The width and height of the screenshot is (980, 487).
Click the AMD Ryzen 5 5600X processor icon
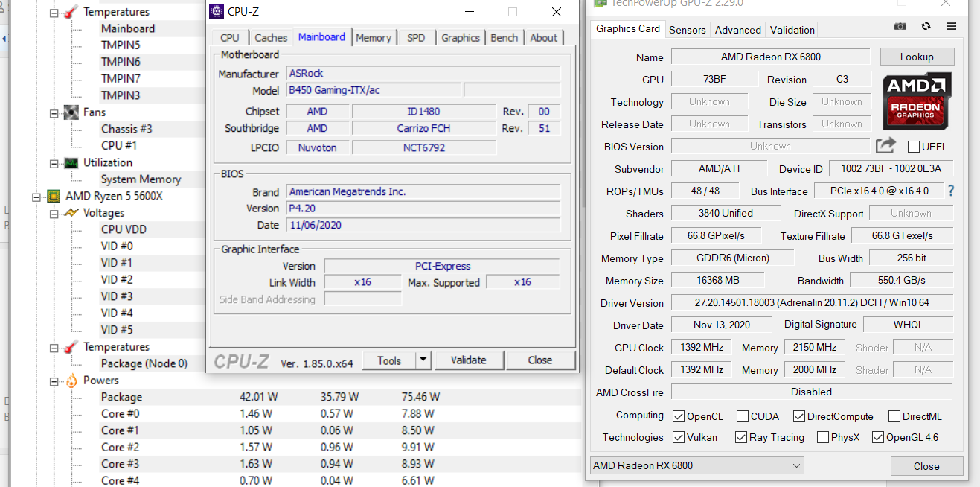pyautogui.click(x=54, y=196)
